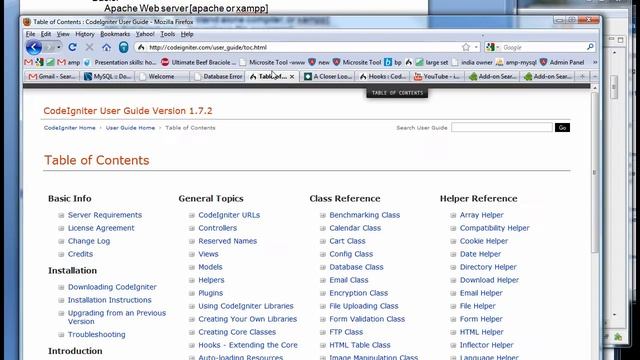The image size is (640, 360).
Task: Open the Hooks - Extending the Core link
Action: 248,345
